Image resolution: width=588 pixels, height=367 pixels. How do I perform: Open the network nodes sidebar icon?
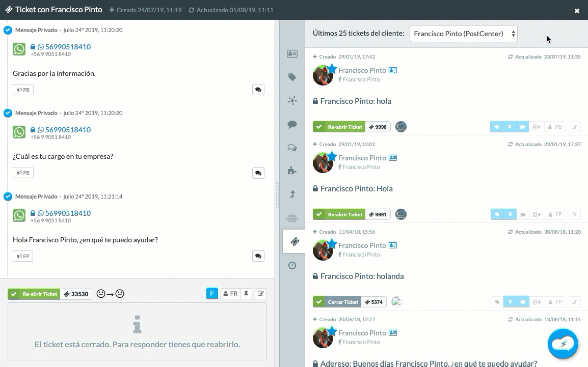point(292,100)
